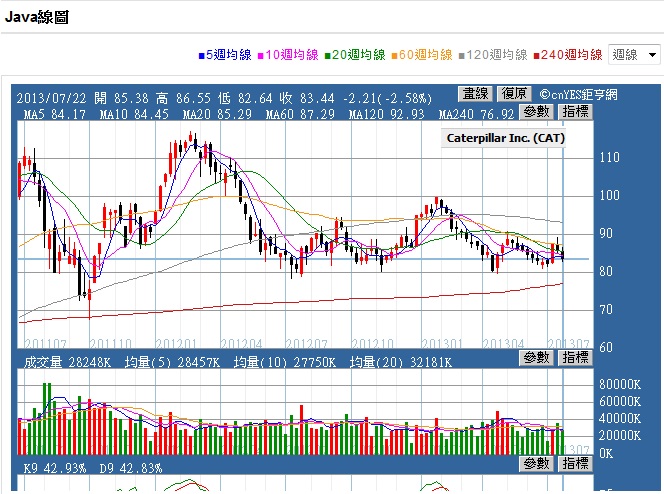Click the ©cnYES鉅亨網 copyright text
664x494 pixels.
578,94
